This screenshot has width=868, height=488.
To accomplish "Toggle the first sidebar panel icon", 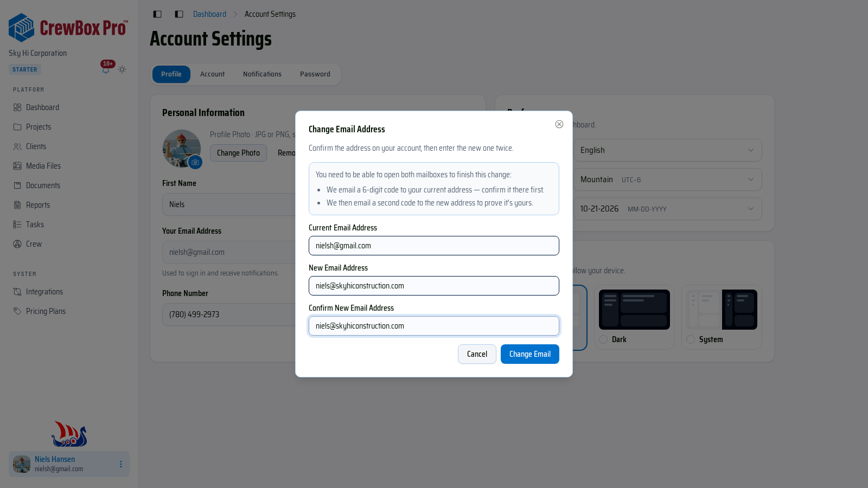I will [x=157, y=14].
